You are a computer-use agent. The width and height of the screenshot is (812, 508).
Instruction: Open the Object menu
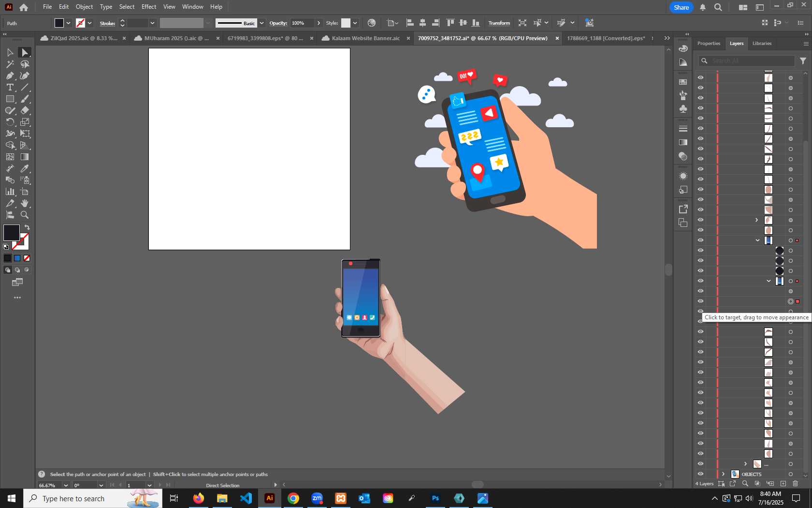click(84, 7)
